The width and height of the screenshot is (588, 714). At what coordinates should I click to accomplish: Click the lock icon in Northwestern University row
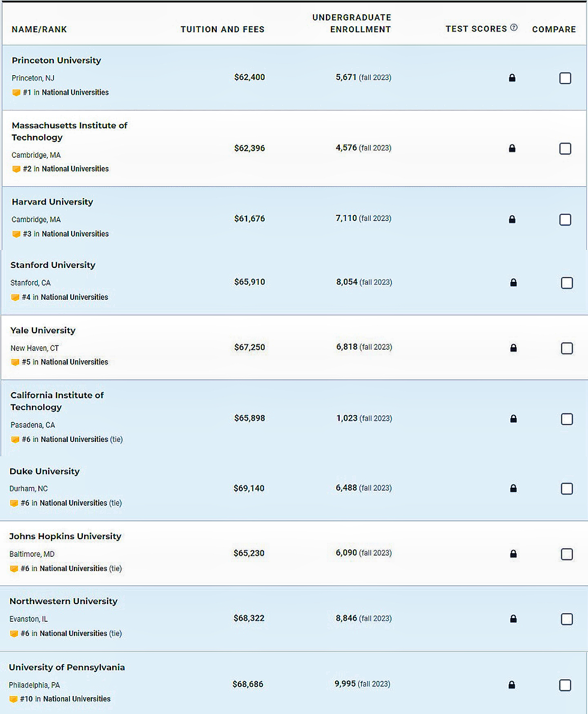pyautogui.click(x=514, y=619)
